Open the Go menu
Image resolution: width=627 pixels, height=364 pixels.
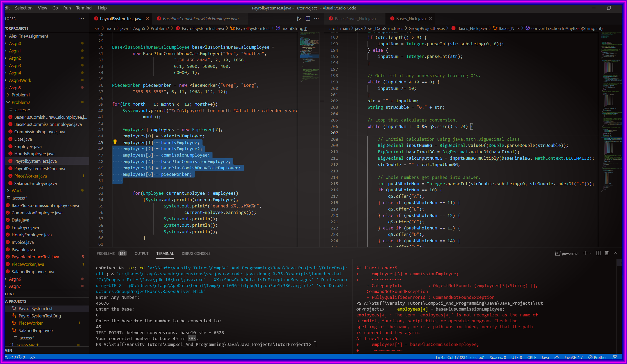55,8
